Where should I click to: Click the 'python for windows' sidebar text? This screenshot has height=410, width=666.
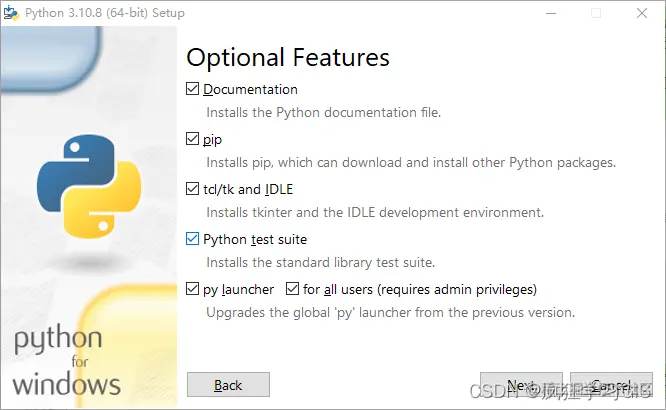coord(67,361)
